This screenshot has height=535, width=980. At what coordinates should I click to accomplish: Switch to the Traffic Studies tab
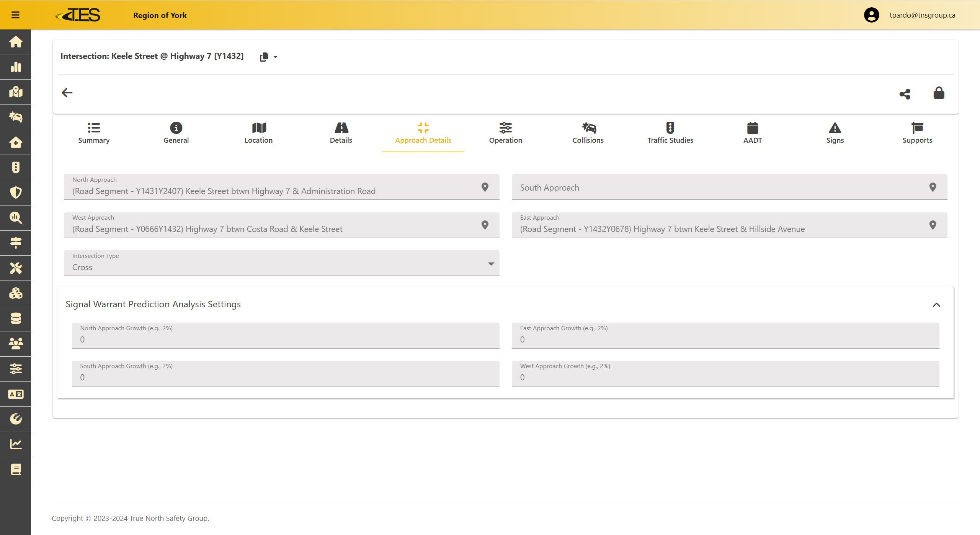coord(670,133)
